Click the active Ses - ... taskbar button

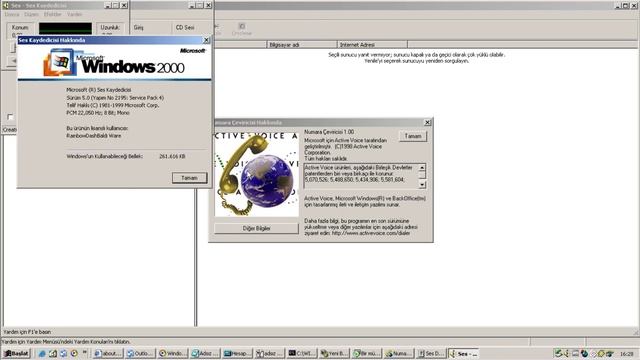point(463,353)
